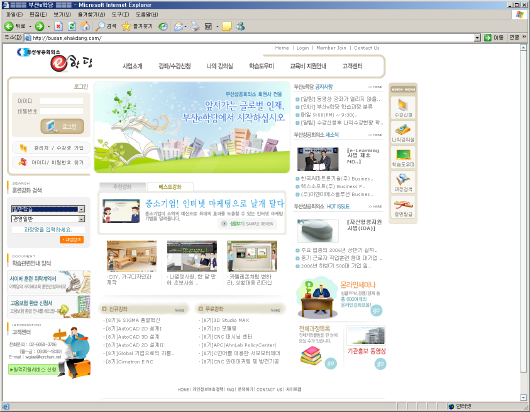Click the Login button under password field

pyautogui.click(x=62, y=126)
